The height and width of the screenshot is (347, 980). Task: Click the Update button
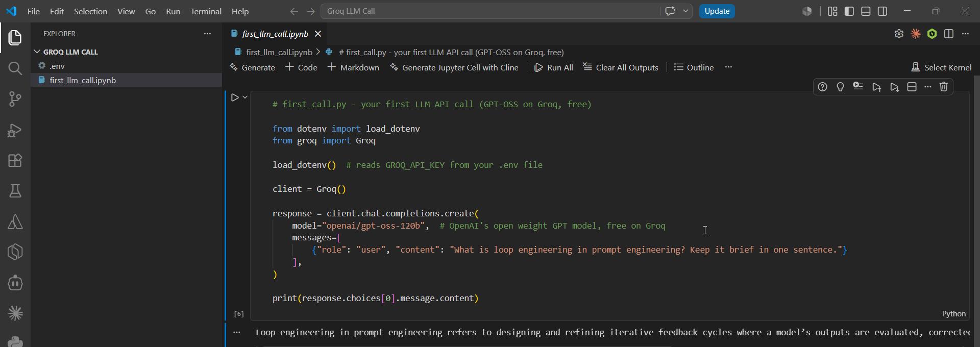717,11
